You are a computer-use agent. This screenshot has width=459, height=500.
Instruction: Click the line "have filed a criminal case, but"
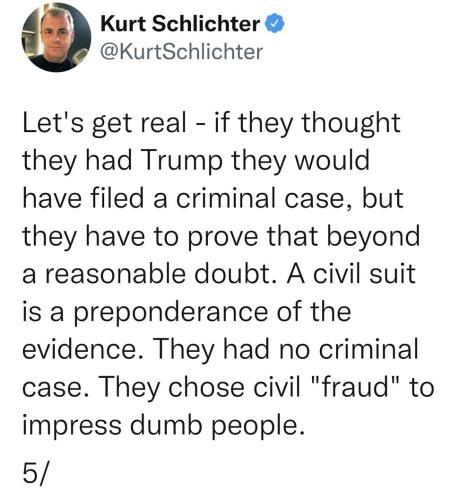pos(213,198)
